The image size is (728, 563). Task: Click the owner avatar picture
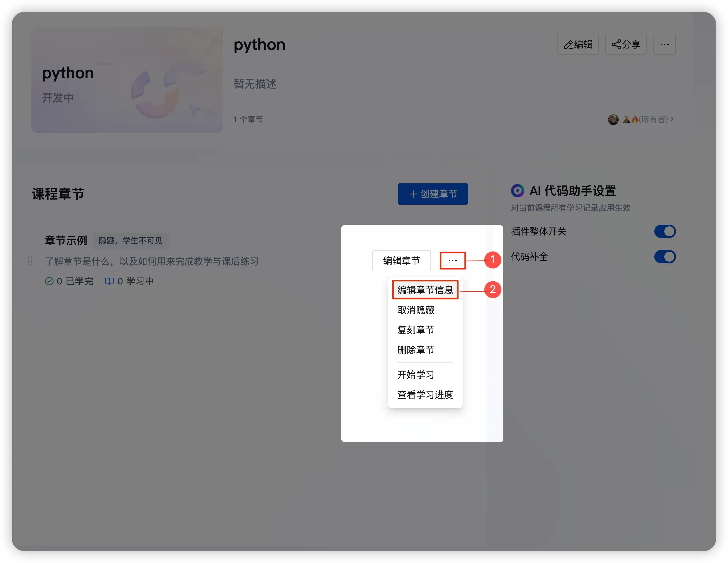(613, 119)
